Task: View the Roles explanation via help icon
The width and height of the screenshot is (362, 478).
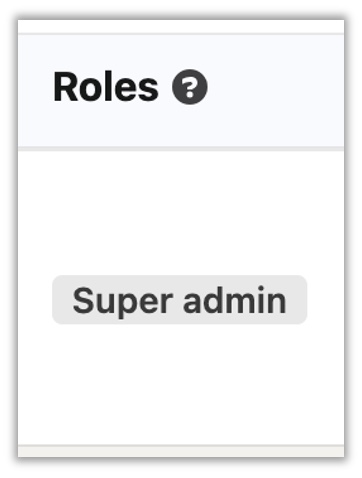Action: coord(190,87)
